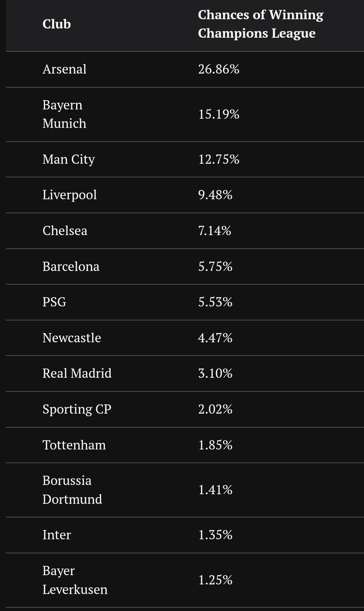Select the Bayern Munich row name
This screenshot has width=364, height=611.
tap(64, 114)
